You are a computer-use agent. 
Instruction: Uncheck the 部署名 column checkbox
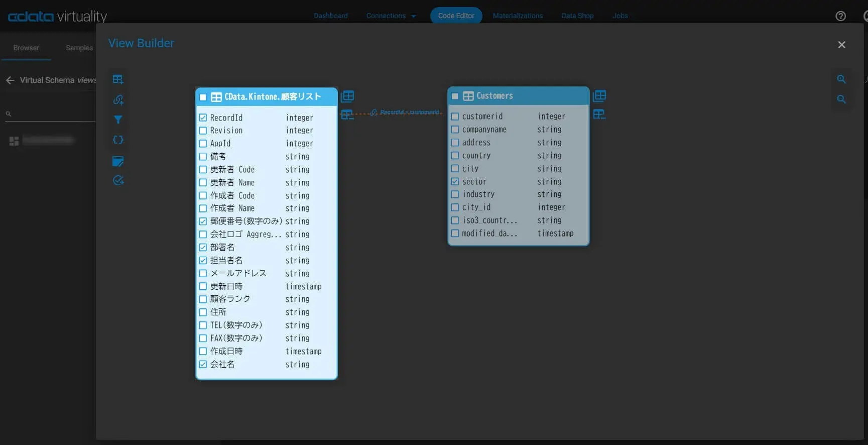[x=203, y=248]
